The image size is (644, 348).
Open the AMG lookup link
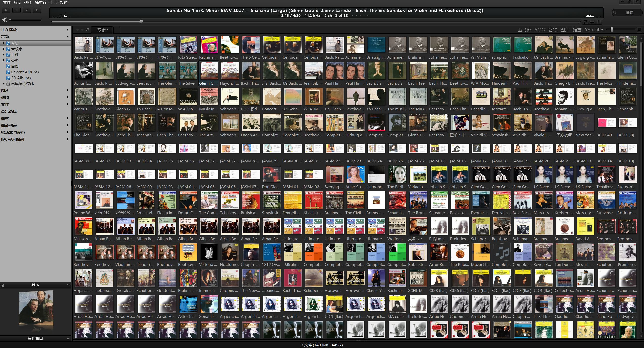coord(539,30)
